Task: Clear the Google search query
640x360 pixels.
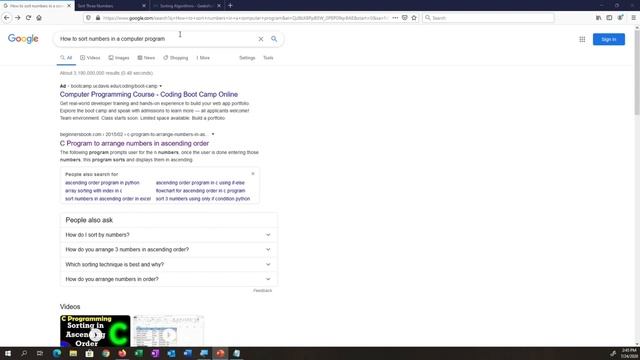Action: click(x=261, y=39)
